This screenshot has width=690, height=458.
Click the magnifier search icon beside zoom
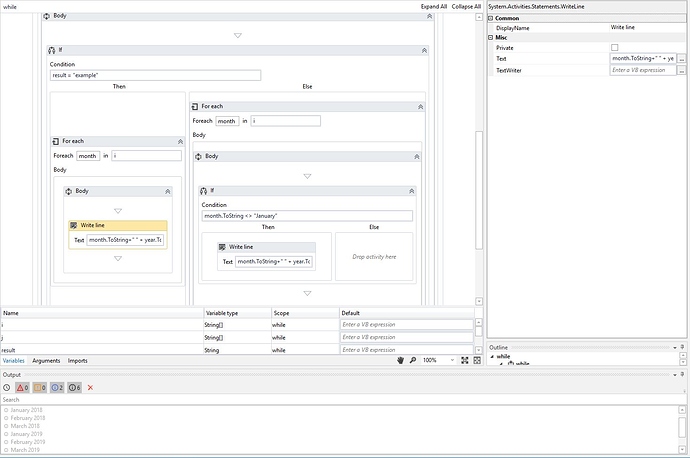click(x=413, y=360)
